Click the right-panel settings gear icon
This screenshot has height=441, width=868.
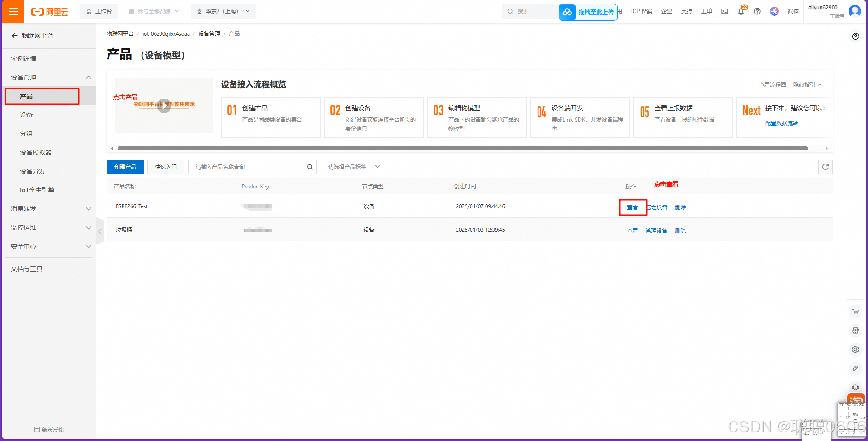tap(855, 349)
